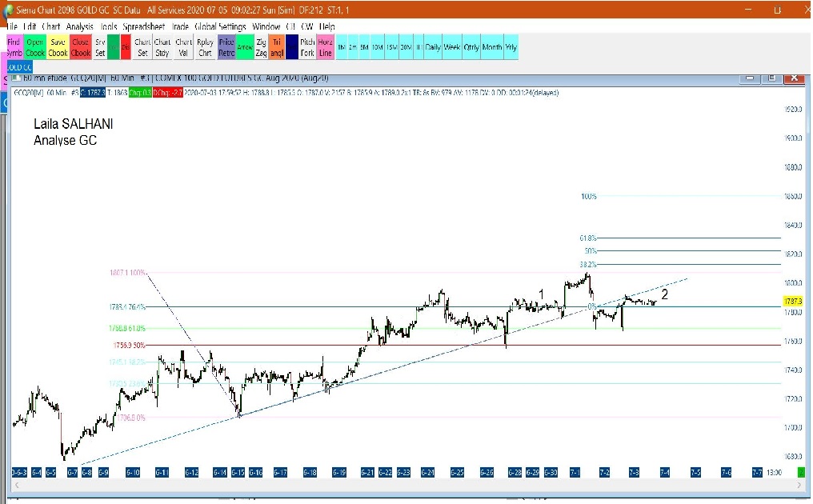Click the 6-17 date label
The height and width of the screenshot is (504, 813).
click(x=281, y=472)
